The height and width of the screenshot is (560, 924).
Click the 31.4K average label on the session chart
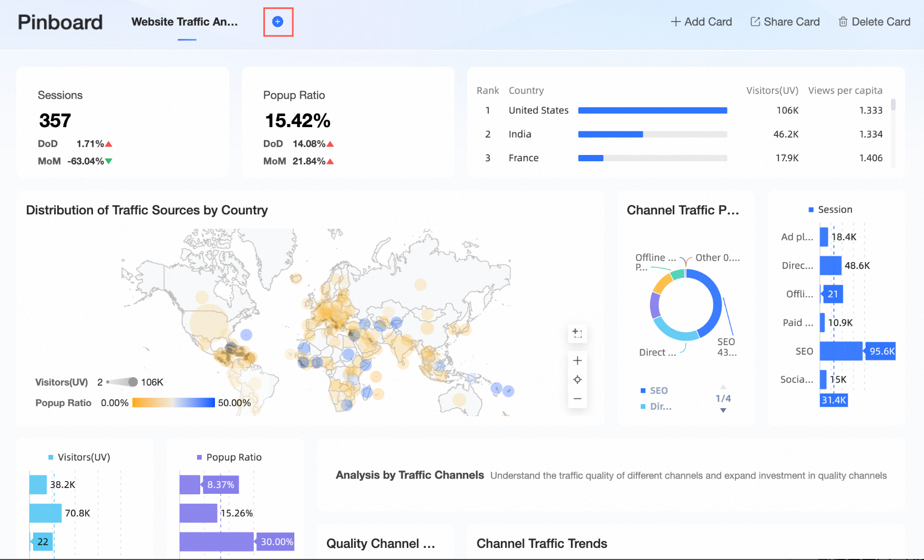click(x=834, y=400)
